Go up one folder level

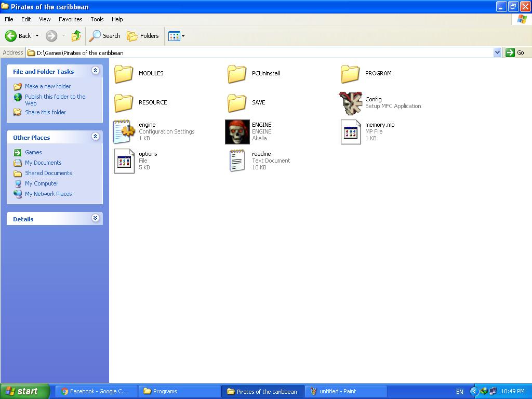coord(76,36)
